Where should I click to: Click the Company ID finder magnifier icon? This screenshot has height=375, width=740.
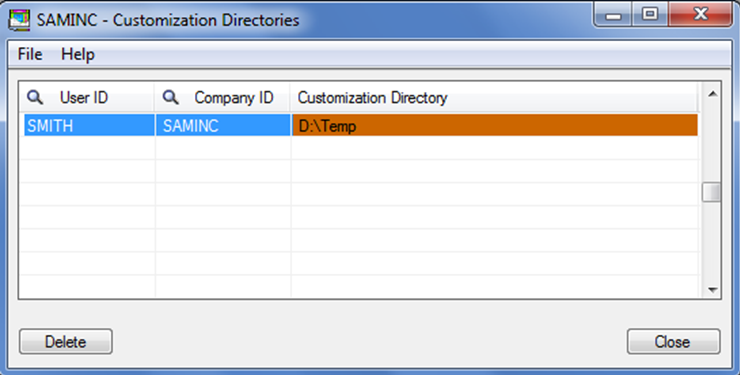(x=170, y=98)
